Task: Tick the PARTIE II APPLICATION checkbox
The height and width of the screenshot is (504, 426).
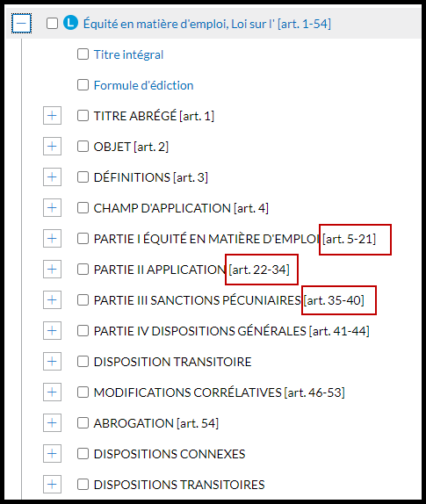Action: (x=83, y=269)
